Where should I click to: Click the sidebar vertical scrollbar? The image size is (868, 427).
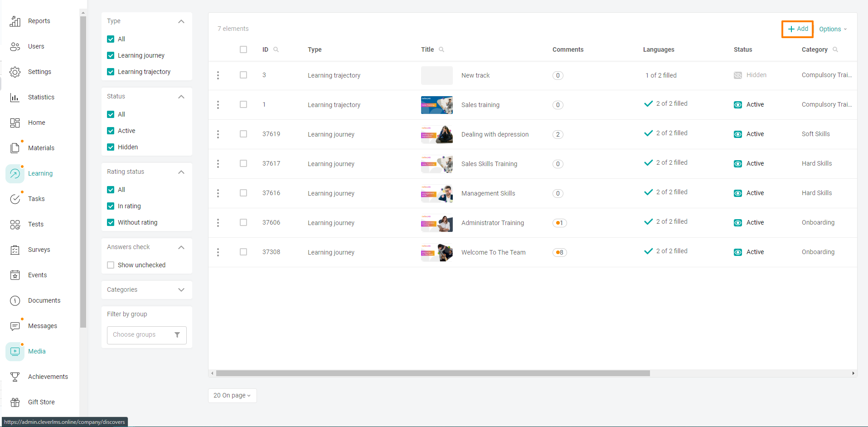(x=83, y=172)
